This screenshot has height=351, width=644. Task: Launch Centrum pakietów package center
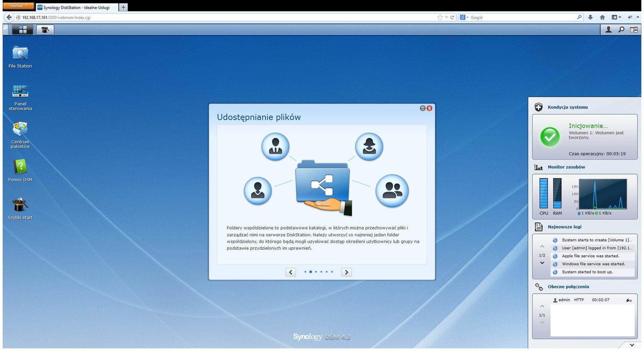click(x=20, y=135)
